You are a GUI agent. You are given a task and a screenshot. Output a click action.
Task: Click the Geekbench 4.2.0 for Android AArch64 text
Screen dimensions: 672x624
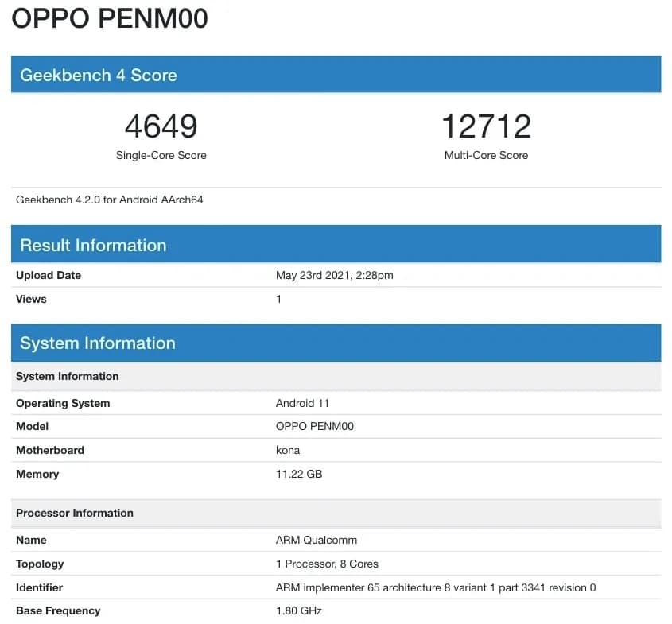[x=110, y=200]
